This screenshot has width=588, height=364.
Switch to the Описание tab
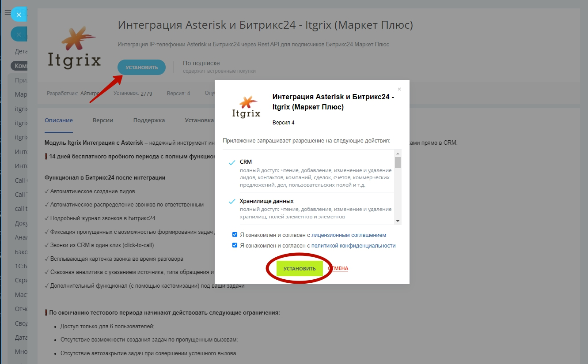tap(59, 120)
